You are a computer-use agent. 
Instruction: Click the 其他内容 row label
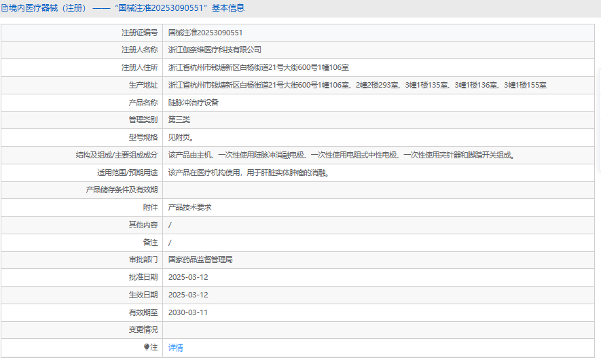click(x=143, y=225)
